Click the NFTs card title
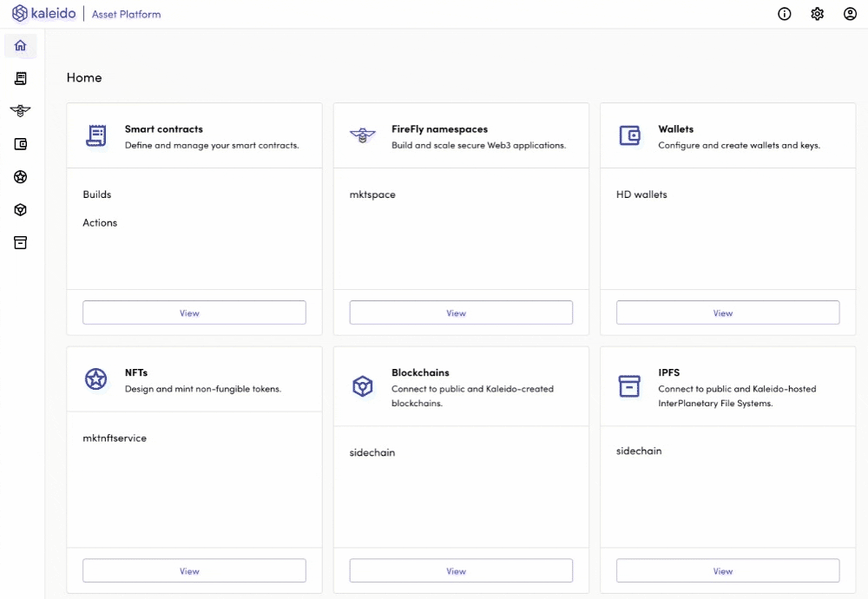 tap(136, 372)
